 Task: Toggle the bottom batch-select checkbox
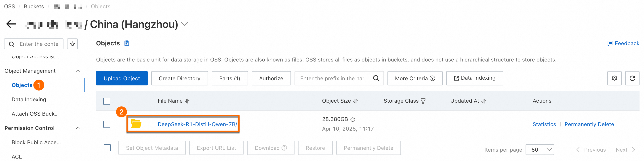(x=107, y=148)
